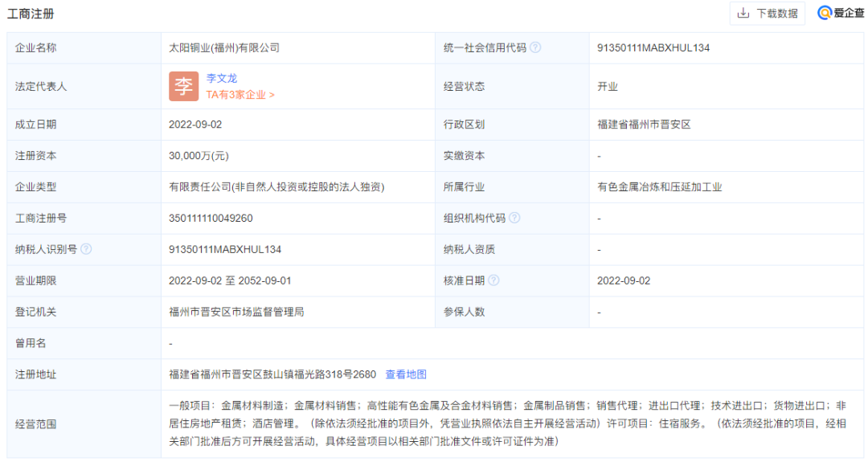Open the help icon beside 统一社会信用代码
The image size is (868, 462).
[x=535, y=47]
